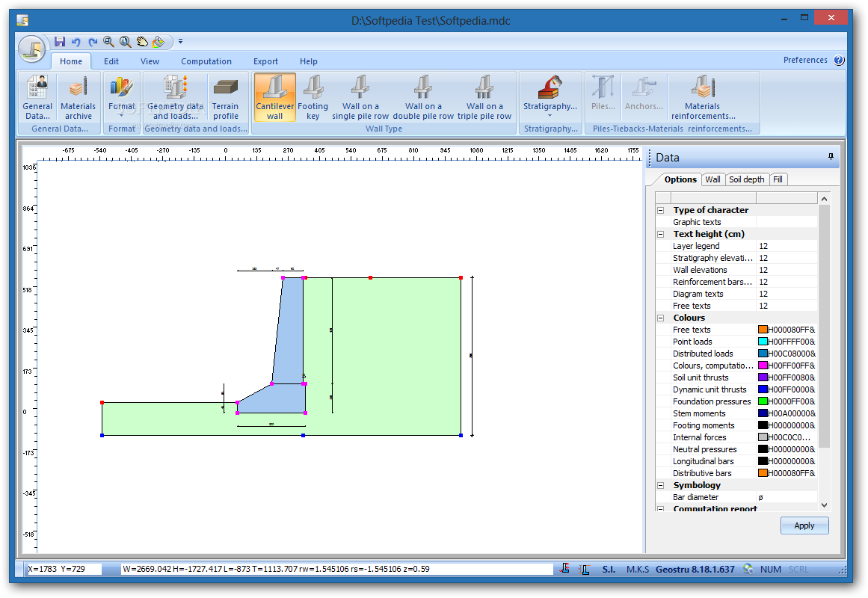Click the Undo arrow icon

pyautogui.click(x=76, y=42)
